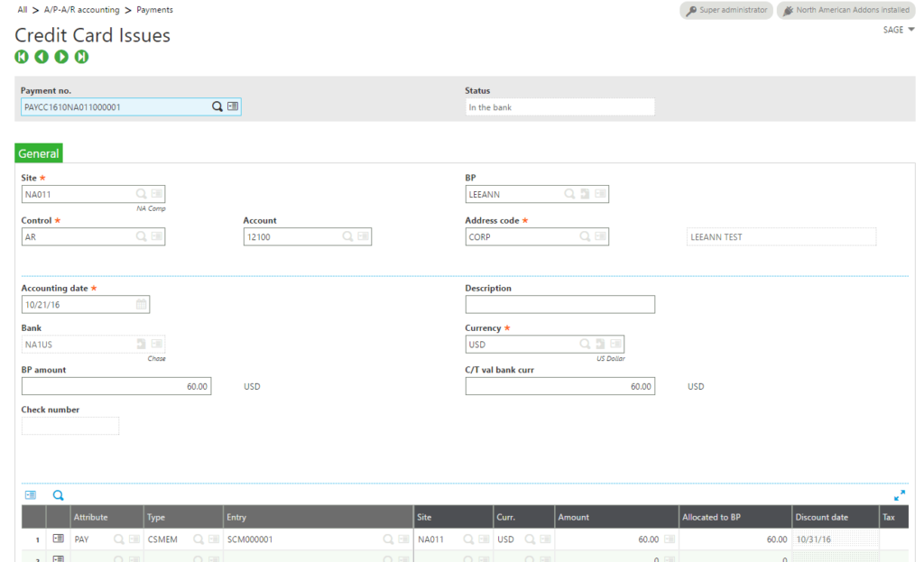
Task: Open the calendar picker for Accounting date
Action: [141, 305]
